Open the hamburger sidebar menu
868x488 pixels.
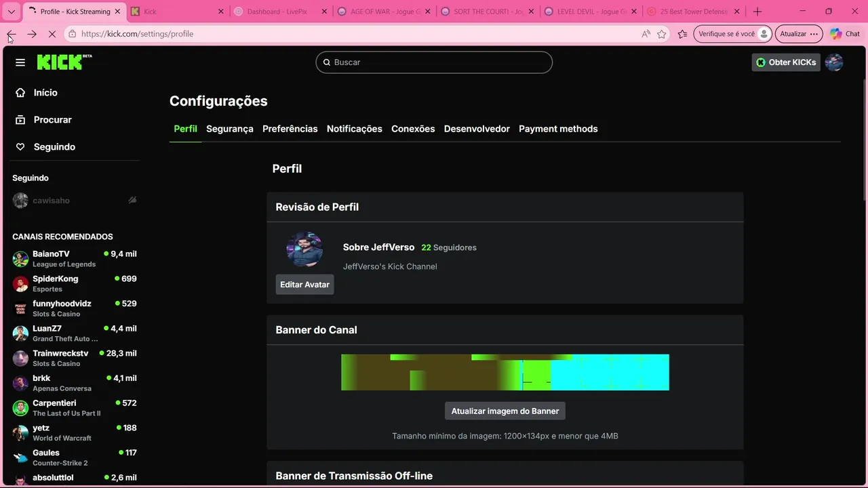pyautogui.click(x=20, y=62)
